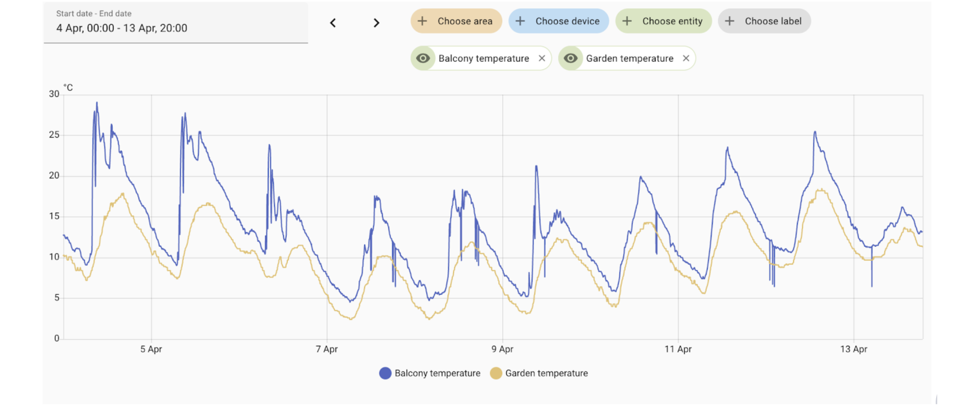Image resolution: width=980 pixels, height=406 pixels.
Task: Go to next date range arrow
Action: pos(376,23)
